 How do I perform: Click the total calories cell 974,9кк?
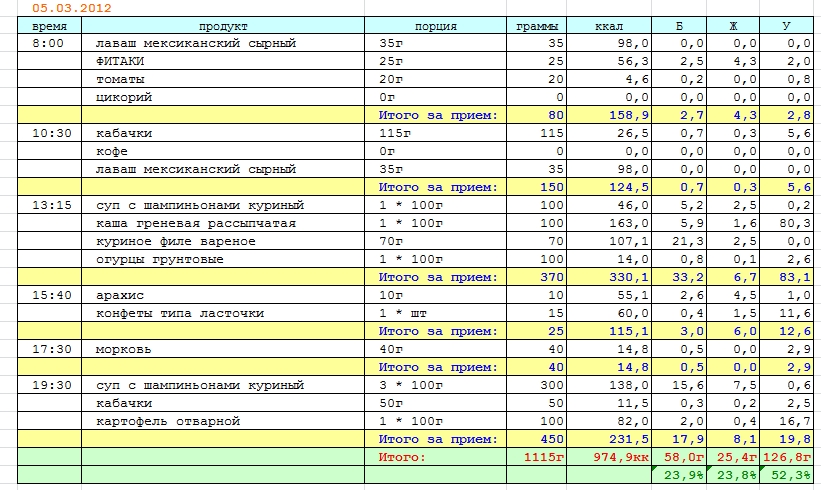tap(609, 457)
